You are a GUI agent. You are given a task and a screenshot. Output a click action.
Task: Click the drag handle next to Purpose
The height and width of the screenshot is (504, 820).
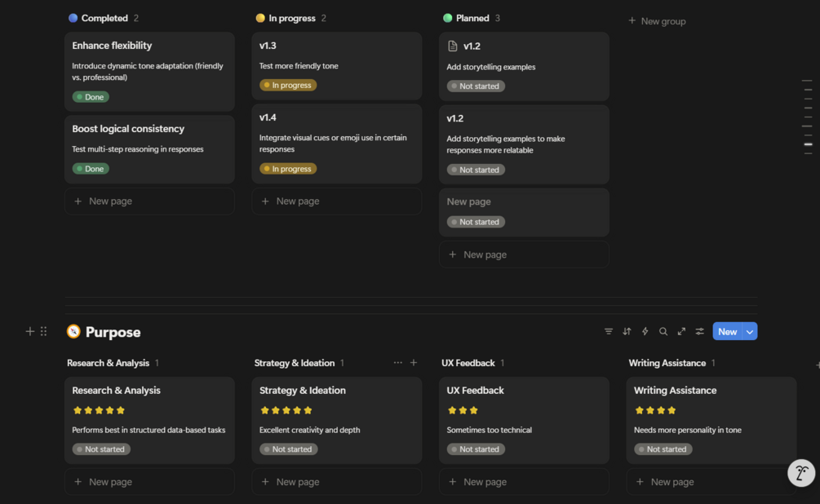point(44,331)
